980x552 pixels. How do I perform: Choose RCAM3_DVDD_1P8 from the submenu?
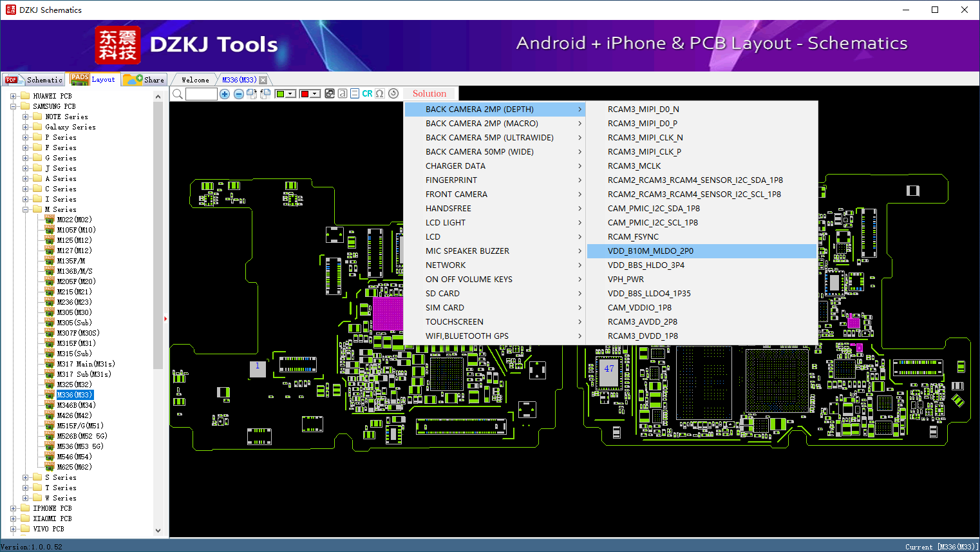702,336
